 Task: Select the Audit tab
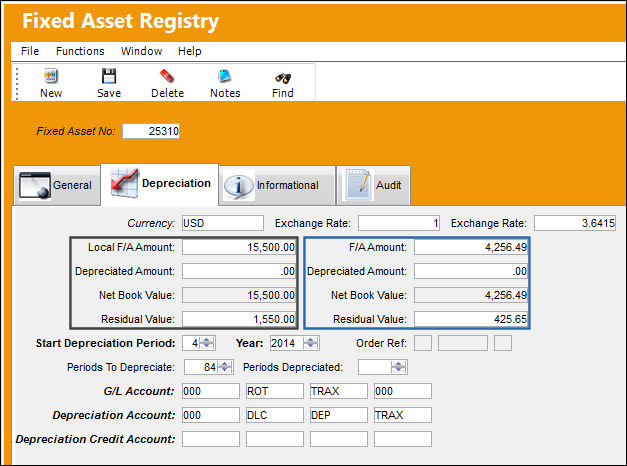point(373,185)
